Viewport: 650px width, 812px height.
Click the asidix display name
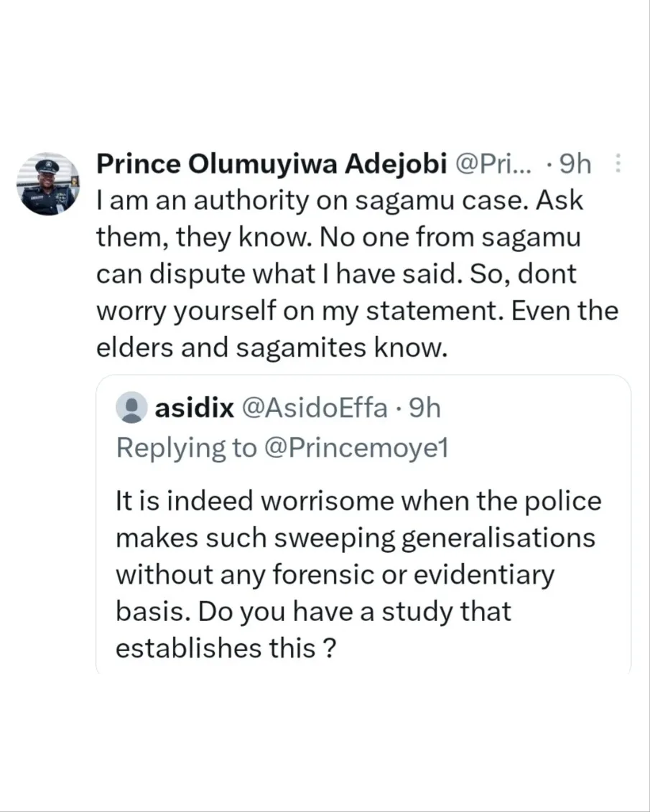(x=195, y=409)
